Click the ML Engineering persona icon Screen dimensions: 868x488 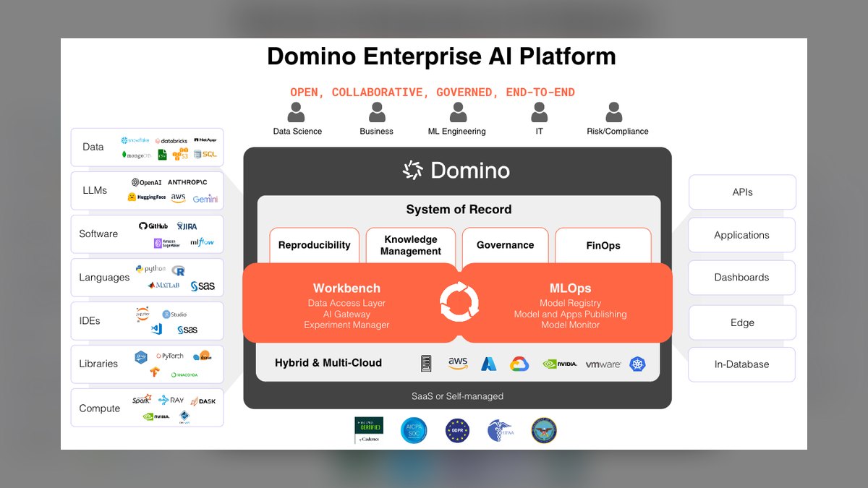458,113
